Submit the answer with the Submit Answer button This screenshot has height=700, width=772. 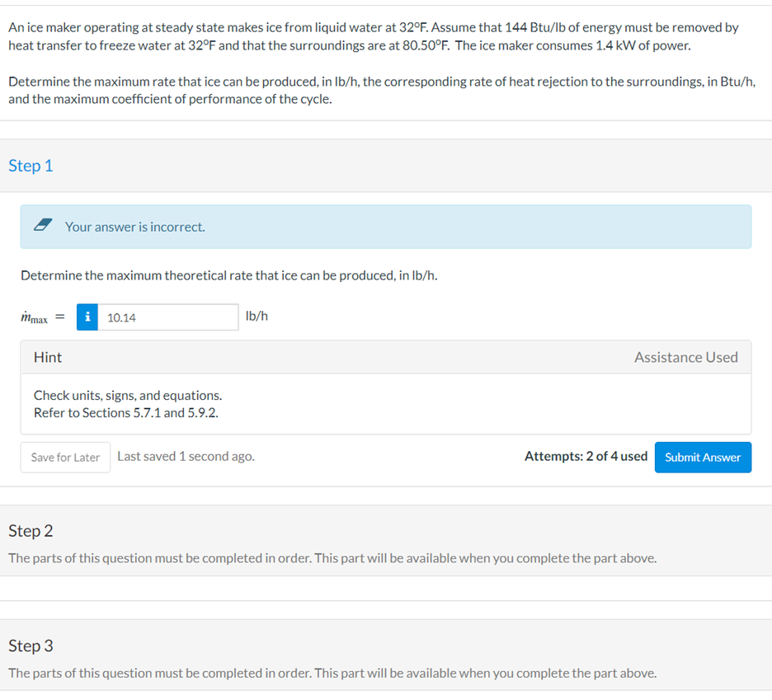point(703,458)
